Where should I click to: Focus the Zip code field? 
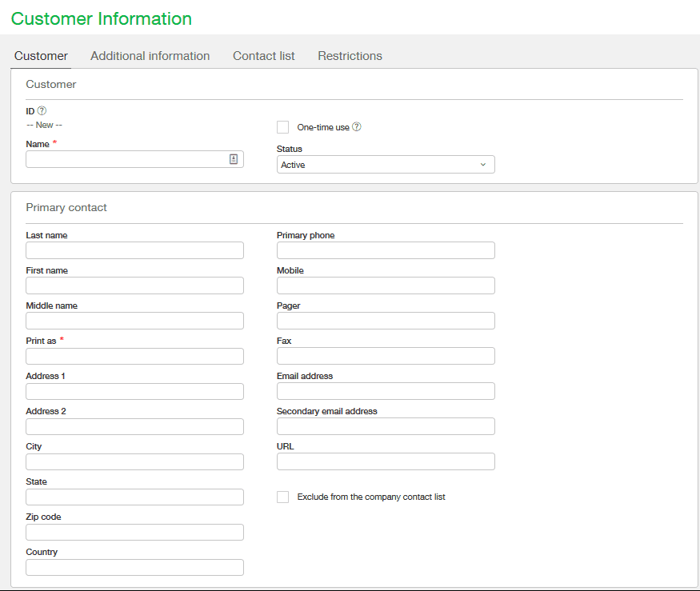[134, 532]
